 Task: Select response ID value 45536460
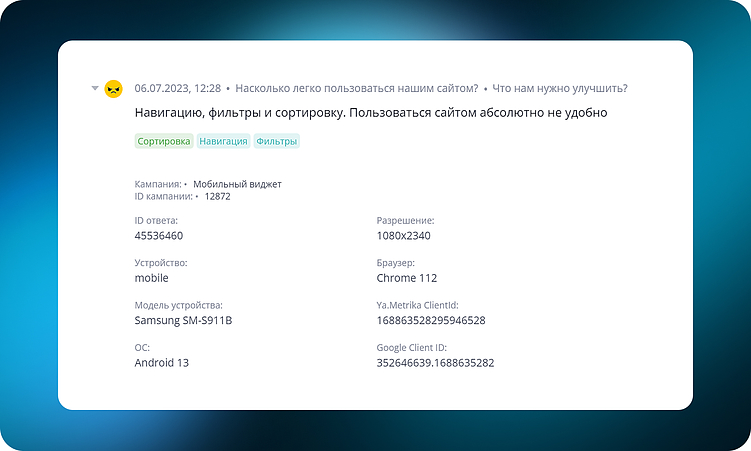click(159, 236)
